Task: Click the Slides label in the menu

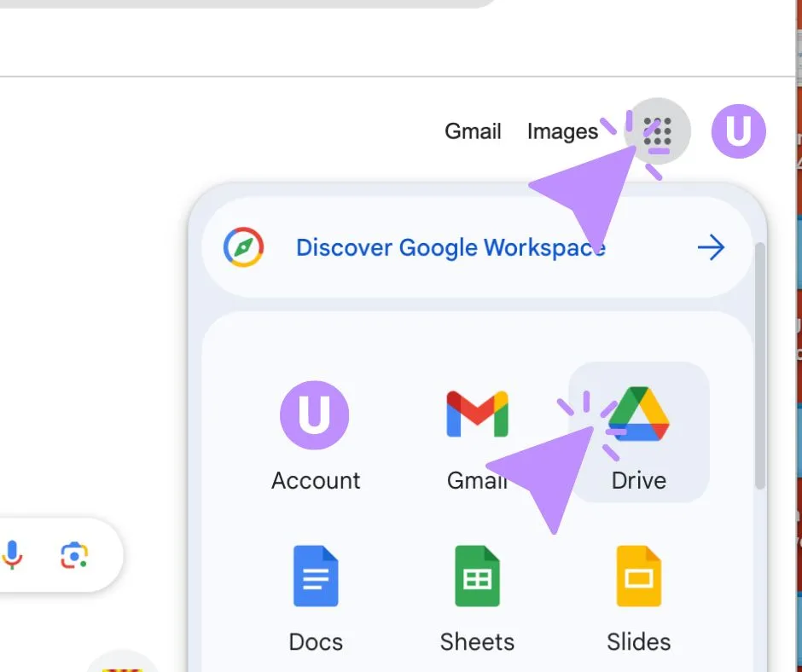Action: tap(638, 641)
